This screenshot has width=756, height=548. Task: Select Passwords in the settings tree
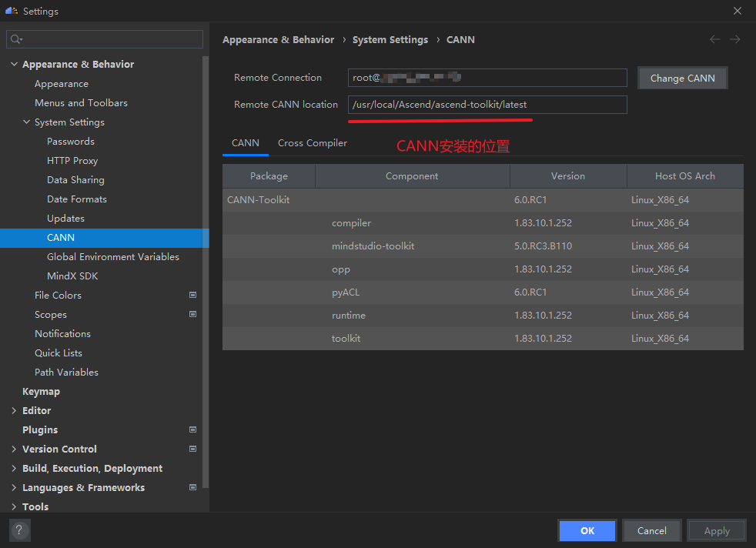(x=71, y=142)
